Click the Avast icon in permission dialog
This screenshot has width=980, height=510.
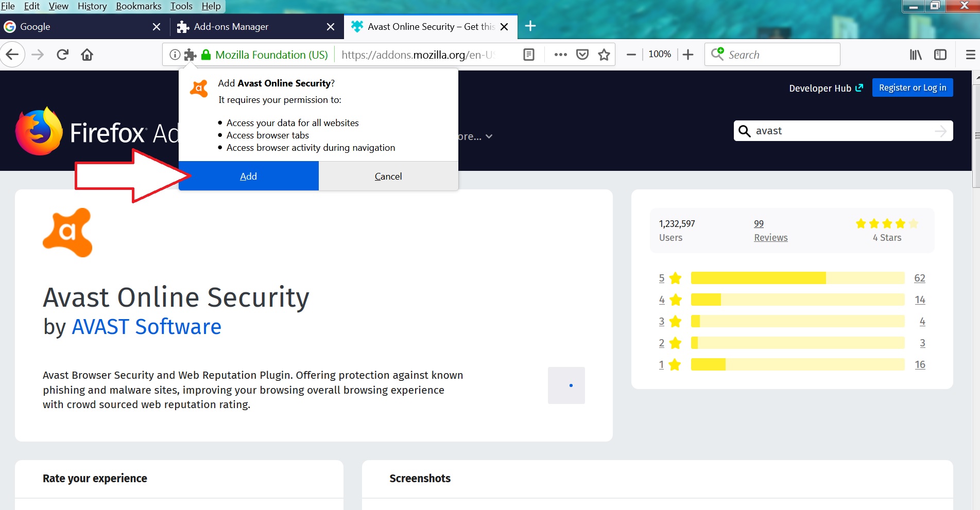point(199,89)
